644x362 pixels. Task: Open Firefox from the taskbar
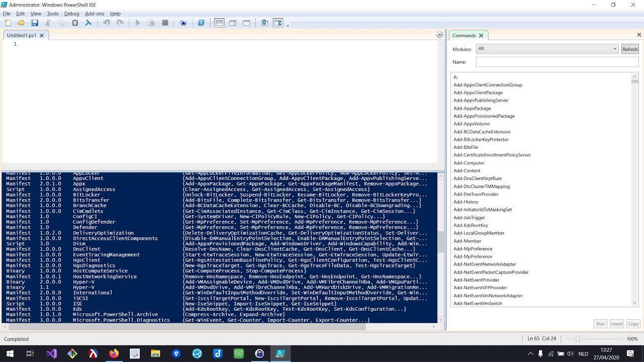tap(114, 353)
